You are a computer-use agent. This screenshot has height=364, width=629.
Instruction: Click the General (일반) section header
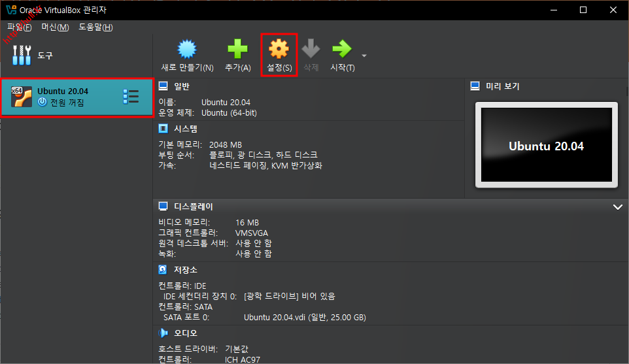click(x=182, y=86)
